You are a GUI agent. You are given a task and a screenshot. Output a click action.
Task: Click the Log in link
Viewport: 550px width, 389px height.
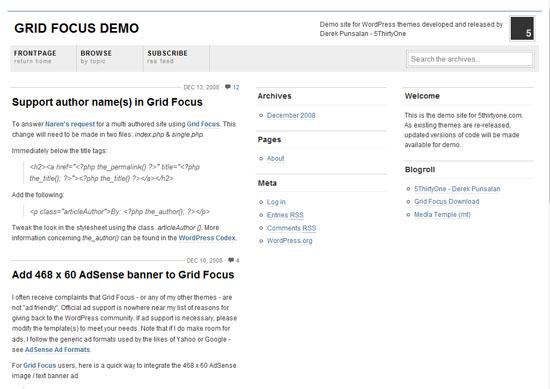(276, 202)
